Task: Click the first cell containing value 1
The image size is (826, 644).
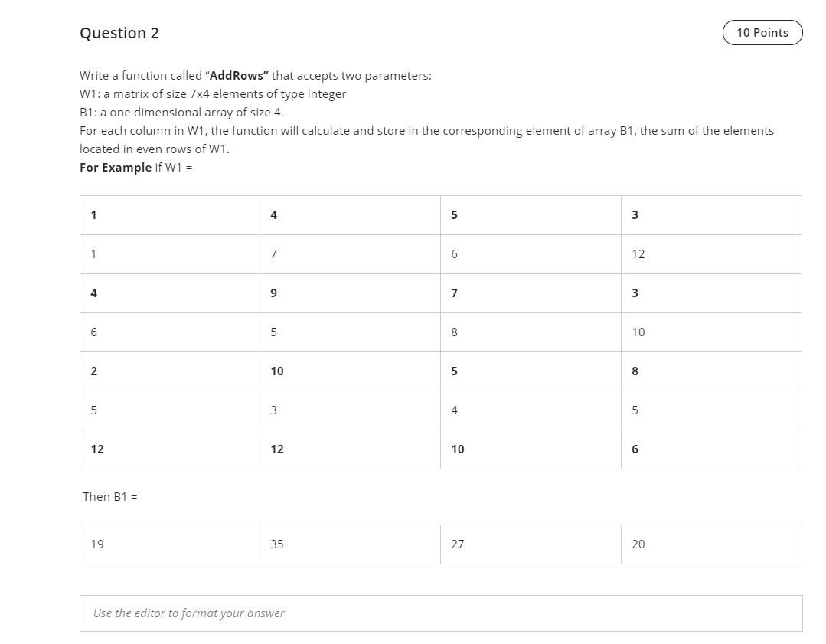Action: (x=93, y=215)
